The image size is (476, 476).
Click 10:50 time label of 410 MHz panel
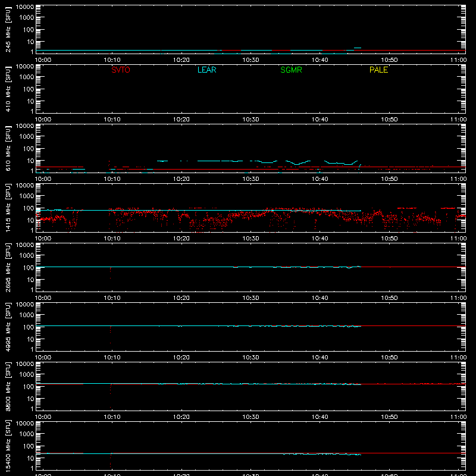point(389,120)
